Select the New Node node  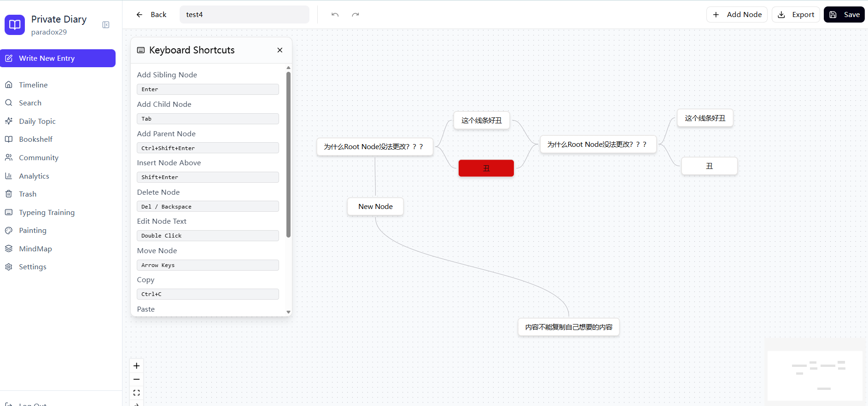[375, 207]
